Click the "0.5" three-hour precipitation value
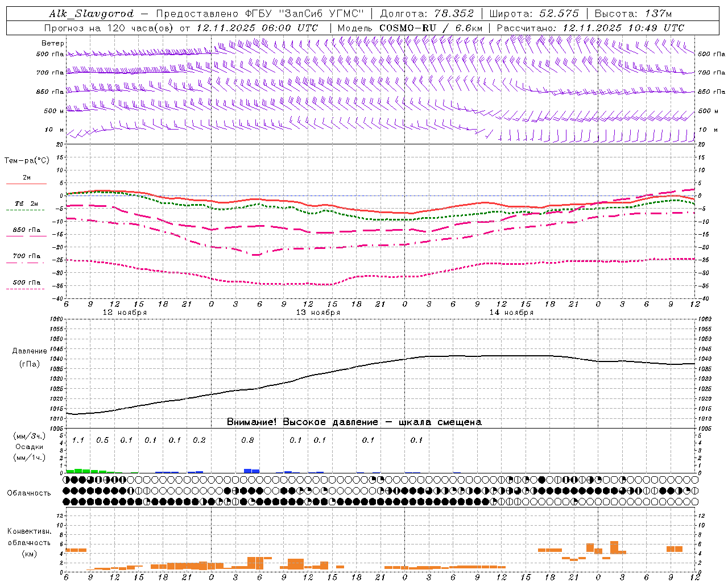Image resolution: width=728 pixels, height=582 pixels. click(x=102, y=440)
